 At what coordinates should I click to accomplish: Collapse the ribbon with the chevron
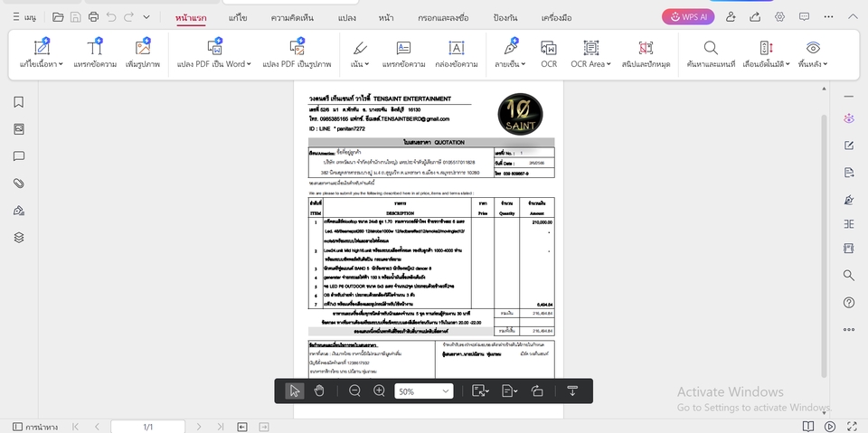(x=853, y=17)
